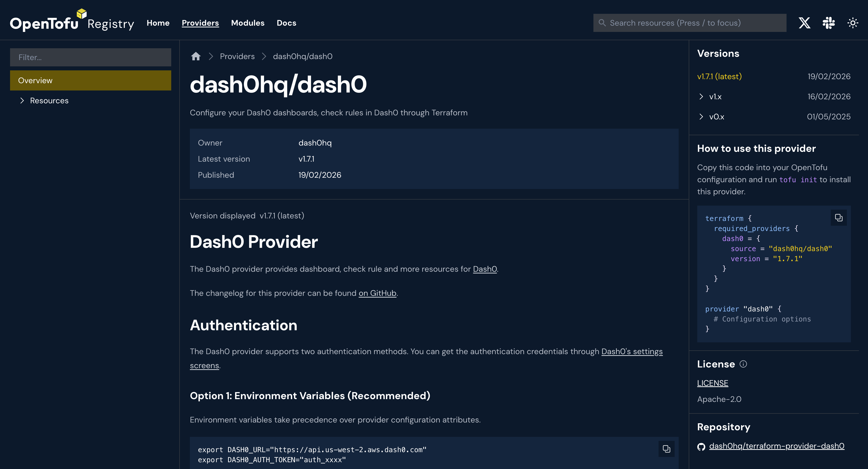Open the X (Twitter) icon link
Viewport: 868px width, 469px height.
click(804, 23)
